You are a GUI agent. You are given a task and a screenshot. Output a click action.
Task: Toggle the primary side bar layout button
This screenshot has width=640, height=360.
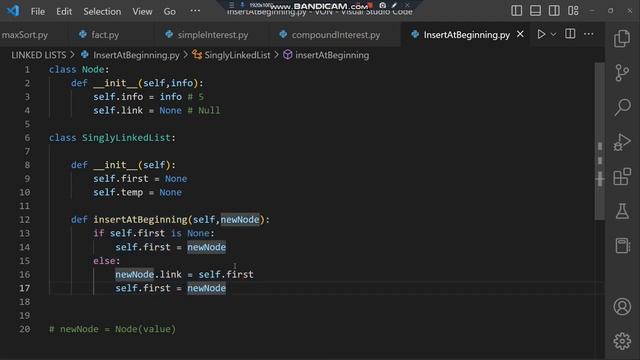tap(516, 11)
